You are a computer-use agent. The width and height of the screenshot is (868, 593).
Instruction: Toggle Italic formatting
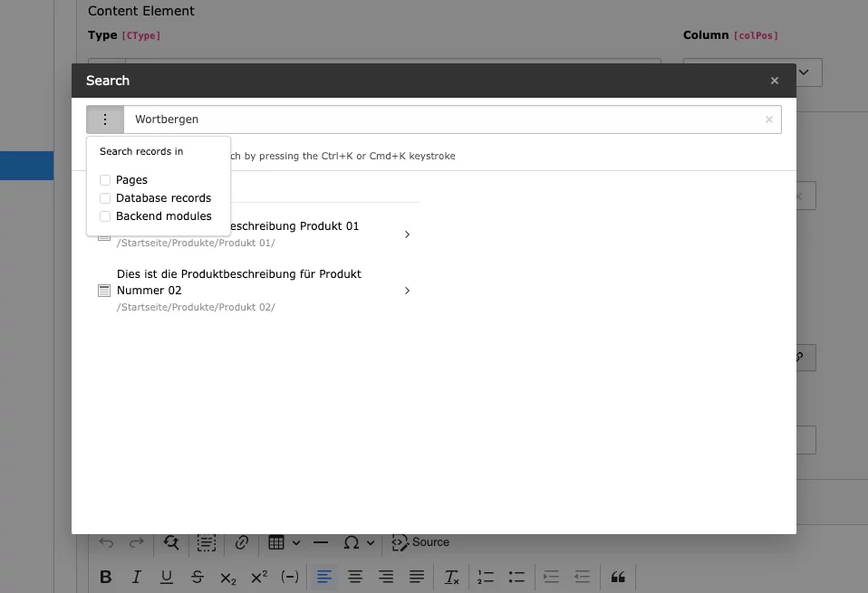click(136, 578)
